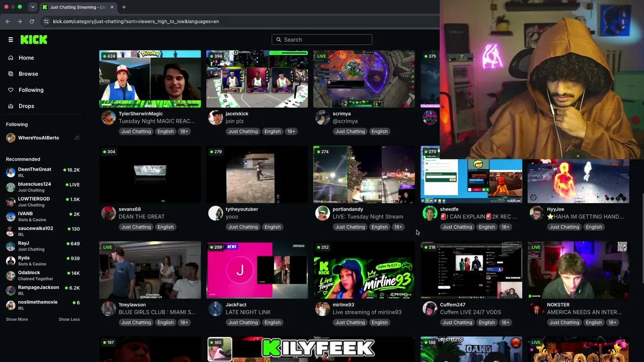Click the browser forward arrow
Screen dimensions: 644x362
tap(20, 22)
